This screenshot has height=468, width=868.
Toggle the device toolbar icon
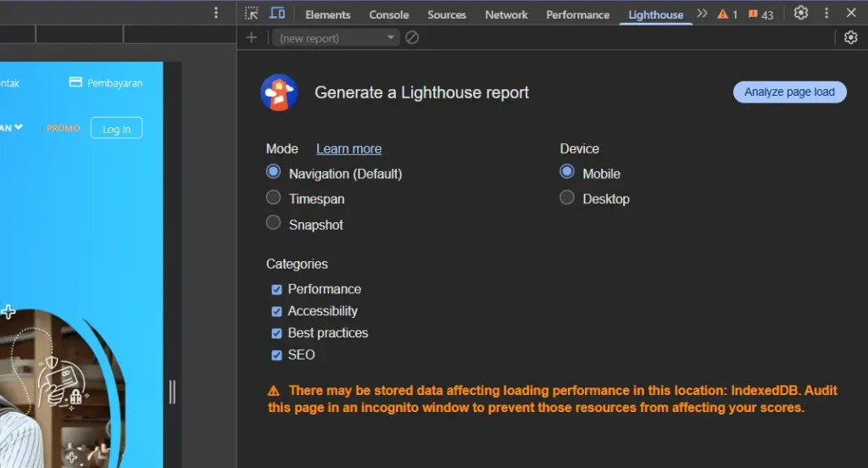[x=277, y=13]
